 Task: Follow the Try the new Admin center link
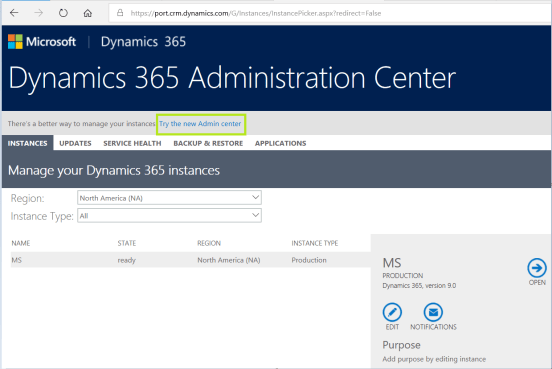tap(200, 124)
